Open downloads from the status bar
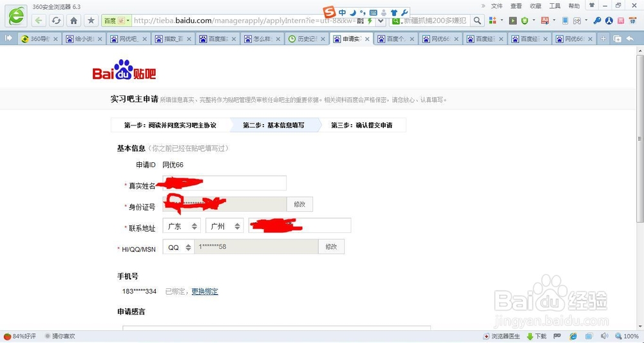Screen dimensions: 644x343 (x=536, y=337)
